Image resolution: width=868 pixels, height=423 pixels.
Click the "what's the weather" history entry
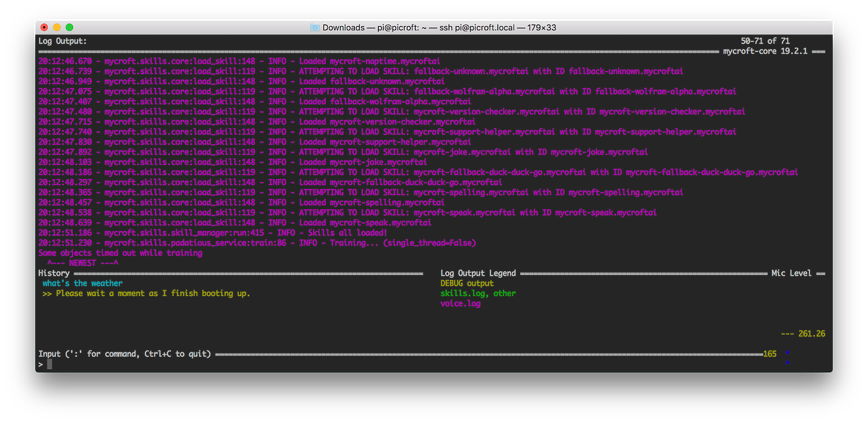82,283
